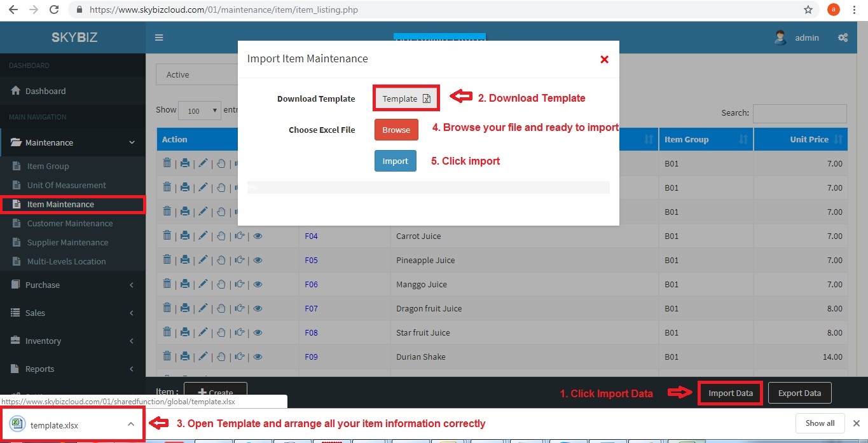Image resolution: width=868 pixels, height=443 pixels.
Task: Click the printer icon in the F05 row
Action: click(x=184, y=260)
